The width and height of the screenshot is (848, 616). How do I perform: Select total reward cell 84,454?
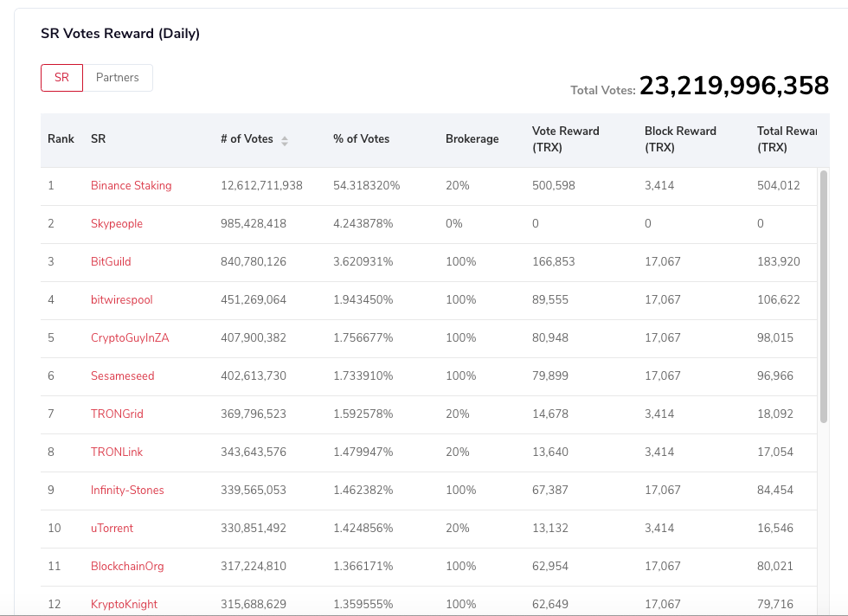775,490
